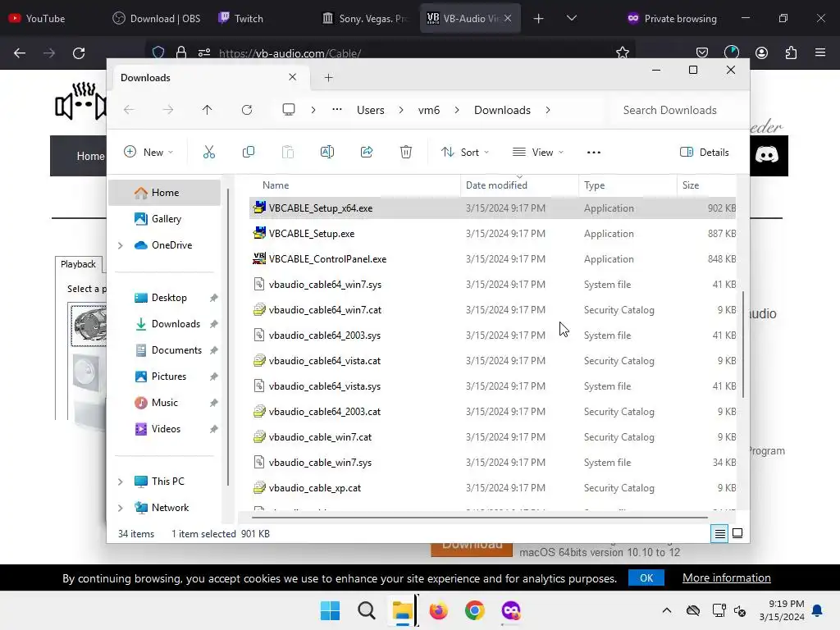Click Save to Pocket icon in Firefox

click(702, 52)
